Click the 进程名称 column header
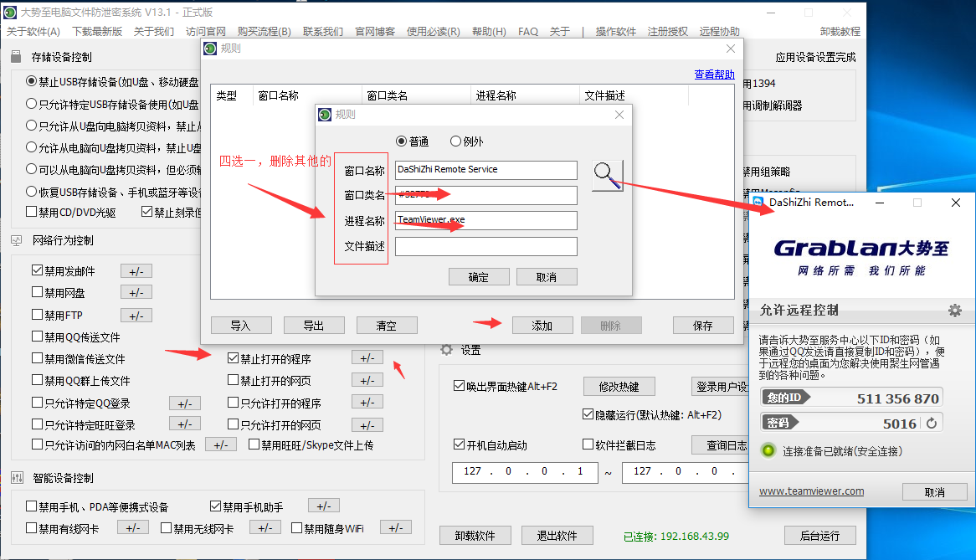This screenshot has height=560, width=976. point(496,95)
